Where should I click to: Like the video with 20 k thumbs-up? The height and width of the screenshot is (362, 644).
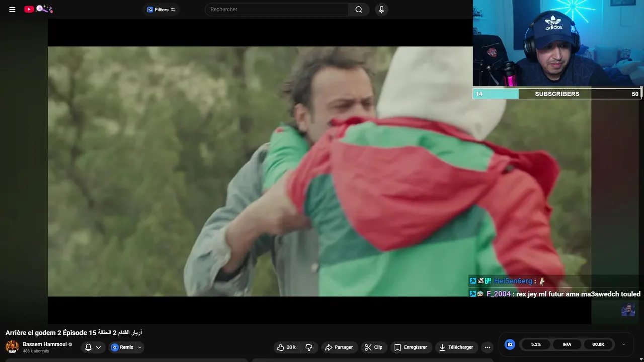(x=286, y=347)
